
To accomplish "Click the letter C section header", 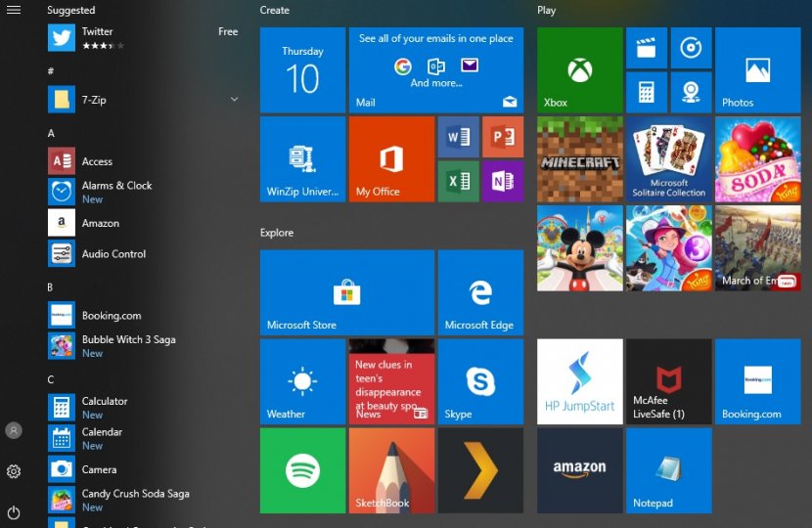I will tap(51, 379).
